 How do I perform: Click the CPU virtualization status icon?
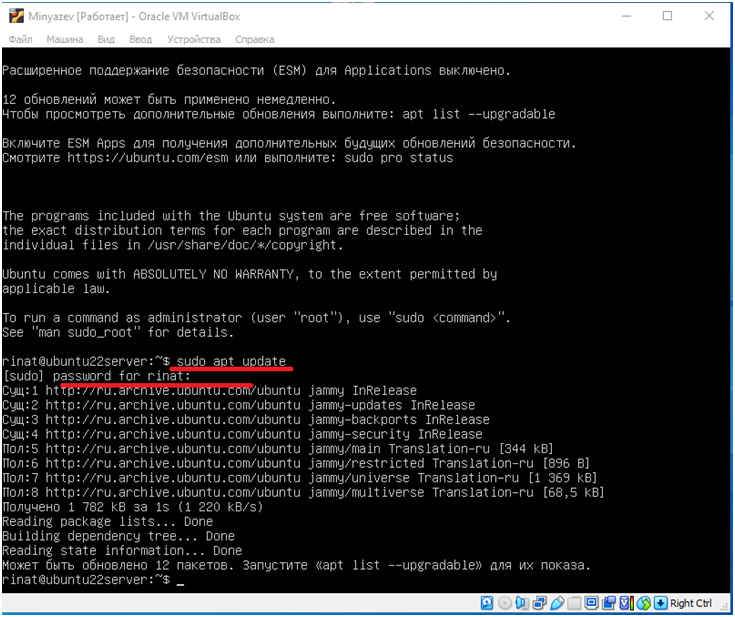coord(627,603)
